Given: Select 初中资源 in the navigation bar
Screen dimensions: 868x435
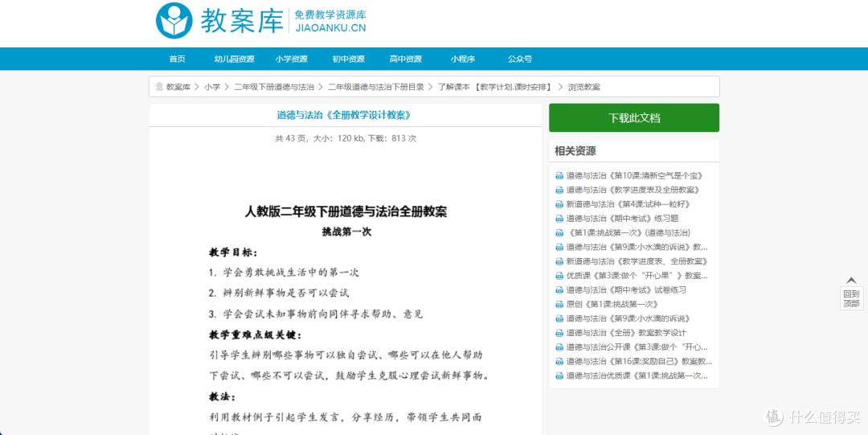Looking at the screenshot, I should pyautogui.click(x=348, y=60).
